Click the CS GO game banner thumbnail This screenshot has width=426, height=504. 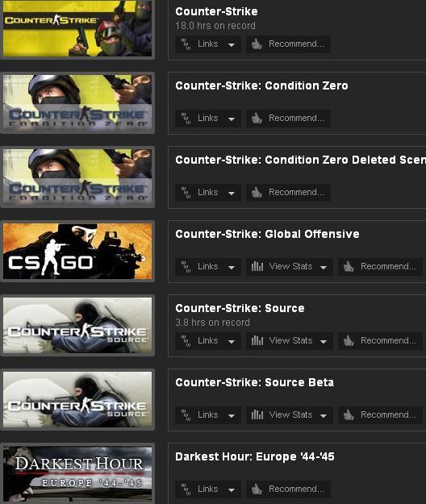[77, 252]
